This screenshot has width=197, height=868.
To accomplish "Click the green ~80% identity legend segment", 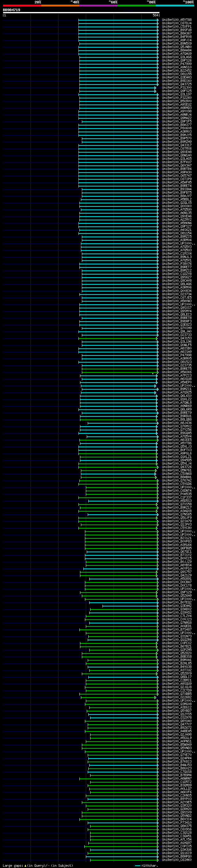I will click(137, 6).
